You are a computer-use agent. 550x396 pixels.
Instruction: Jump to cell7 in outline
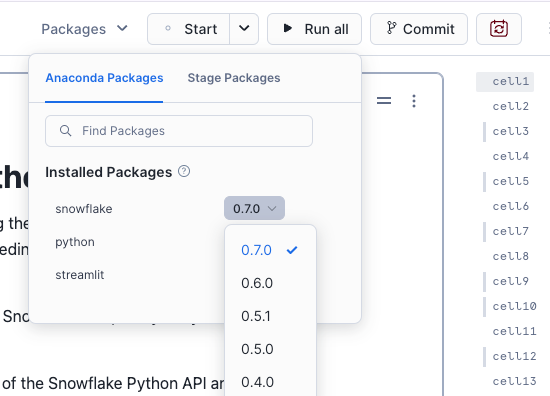(510, 231)
